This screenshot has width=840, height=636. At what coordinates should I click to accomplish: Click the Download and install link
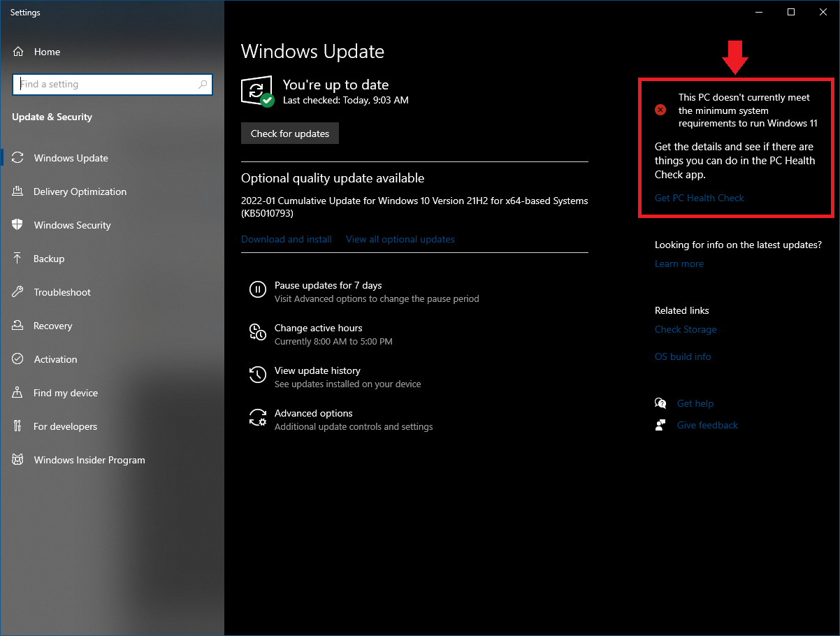(287, 239)
